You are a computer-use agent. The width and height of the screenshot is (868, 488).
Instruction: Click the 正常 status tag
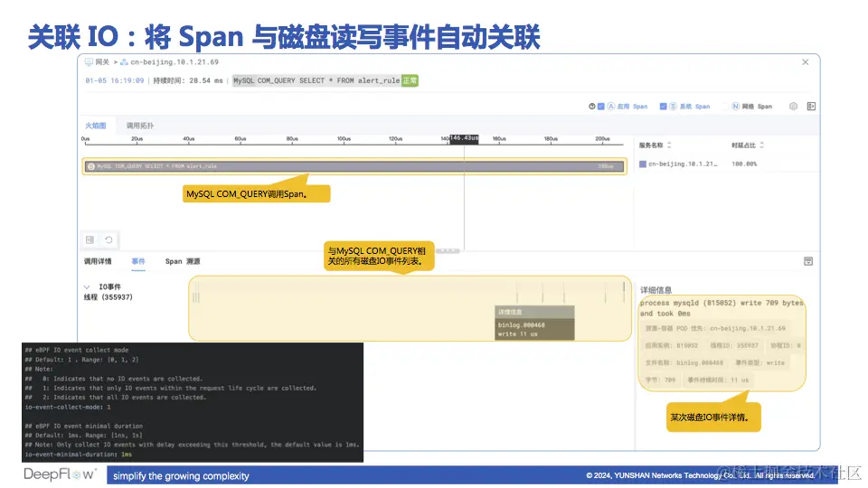point(410,80)
